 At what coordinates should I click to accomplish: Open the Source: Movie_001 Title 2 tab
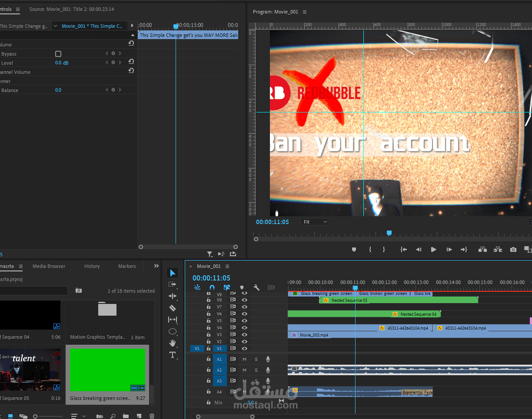pos(71,9)
